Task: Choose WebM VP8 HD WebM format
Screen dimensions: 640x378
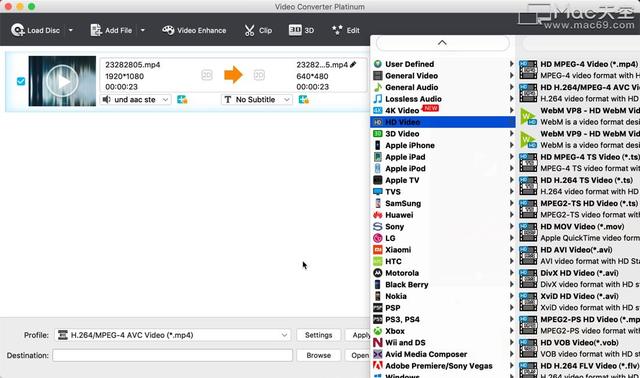Action: 579,116
